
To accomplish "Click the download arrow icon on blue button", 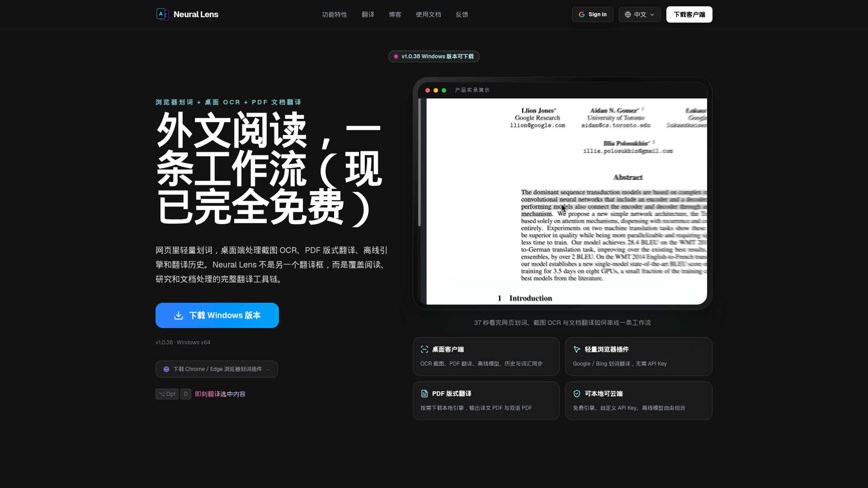I will [179, 315].
